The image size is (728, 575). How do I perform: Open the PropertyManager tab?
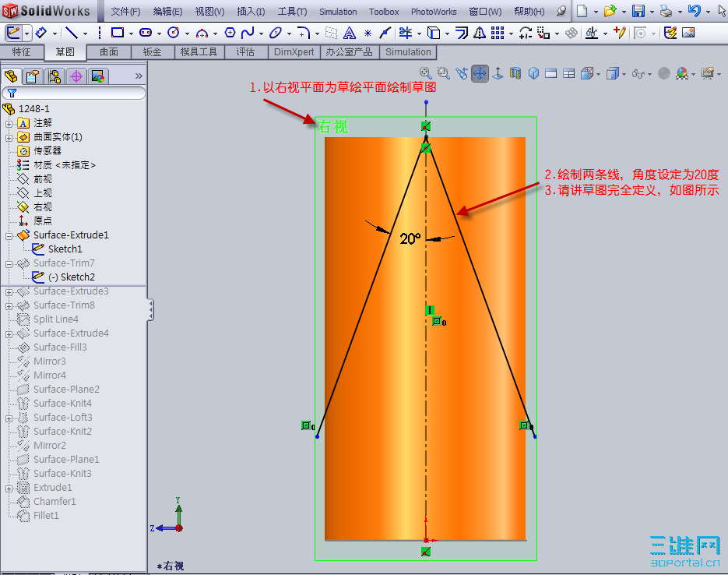pyautogui.click(x=33, y=76)
